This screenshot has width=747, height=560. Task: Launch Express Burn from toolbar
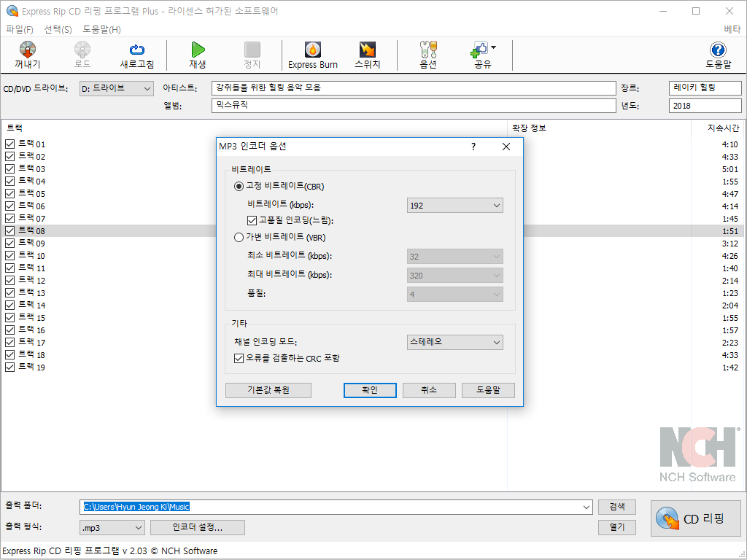[312, 55]
